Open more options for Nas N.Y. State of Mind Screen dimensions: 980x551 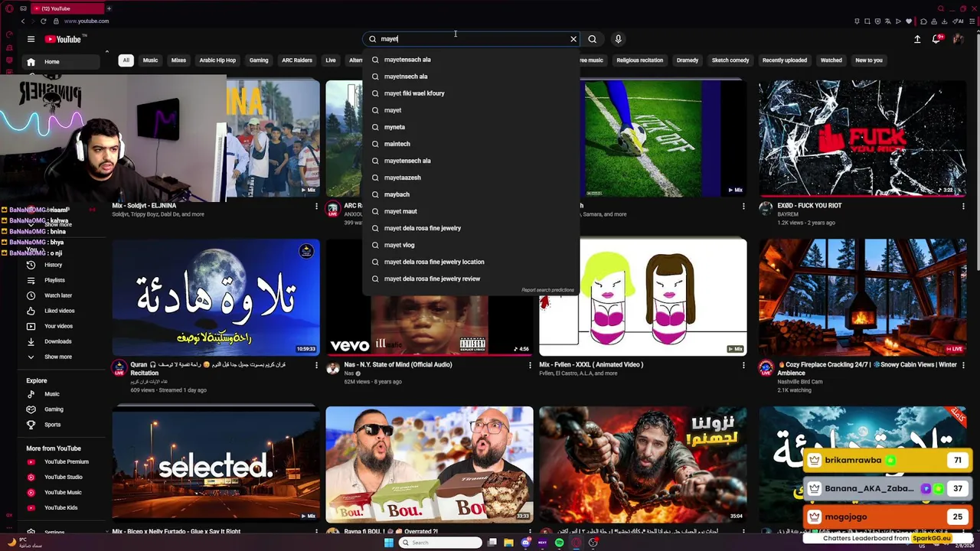530,365
